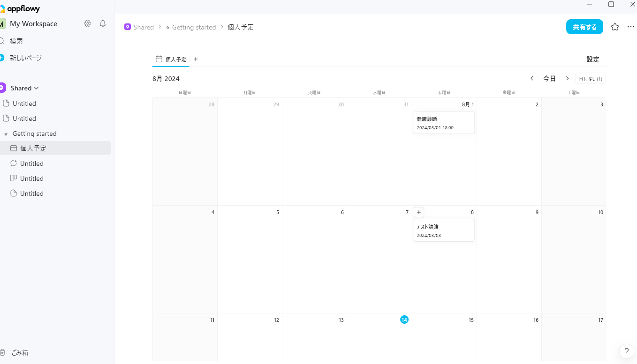Click the 木曜日 column header
637x364 pixels.
point(444,93)
